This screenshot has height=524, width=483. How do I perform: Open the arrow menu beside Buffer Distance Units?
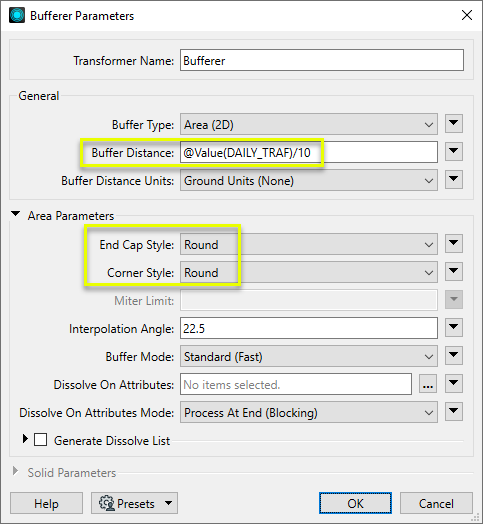click(x=454, y=180)
